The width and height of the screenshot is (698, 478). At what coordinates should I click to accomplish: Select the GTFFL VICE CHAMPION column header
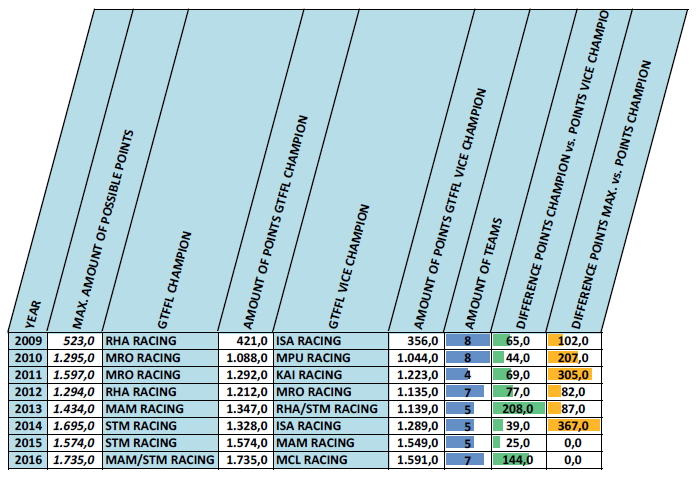pyautogui.click(x=349, y=267)
